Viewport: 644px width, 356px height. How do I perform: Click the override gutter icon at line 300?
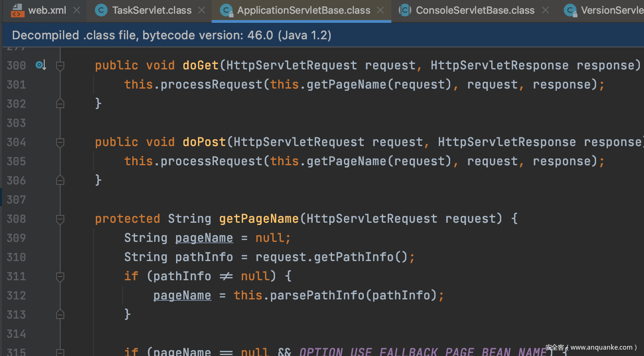[41, 66]
